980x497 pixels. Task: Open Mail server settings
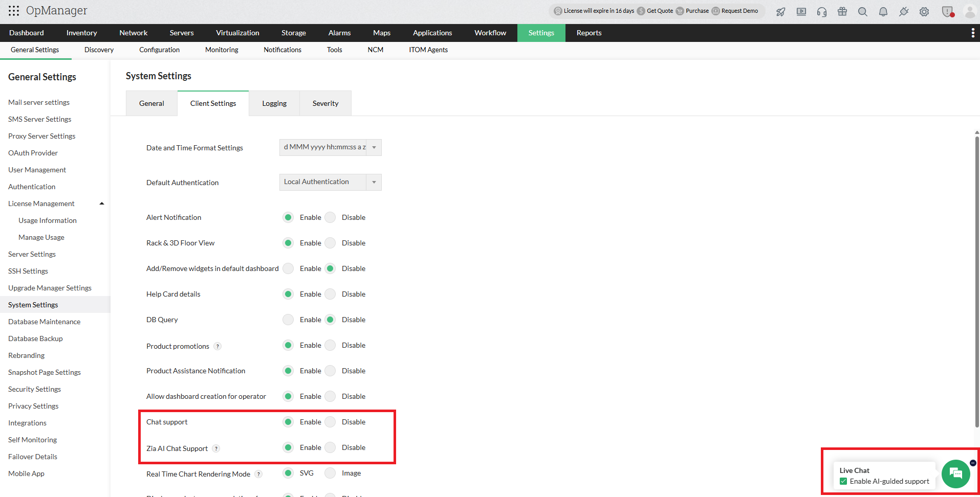[39, 102]
